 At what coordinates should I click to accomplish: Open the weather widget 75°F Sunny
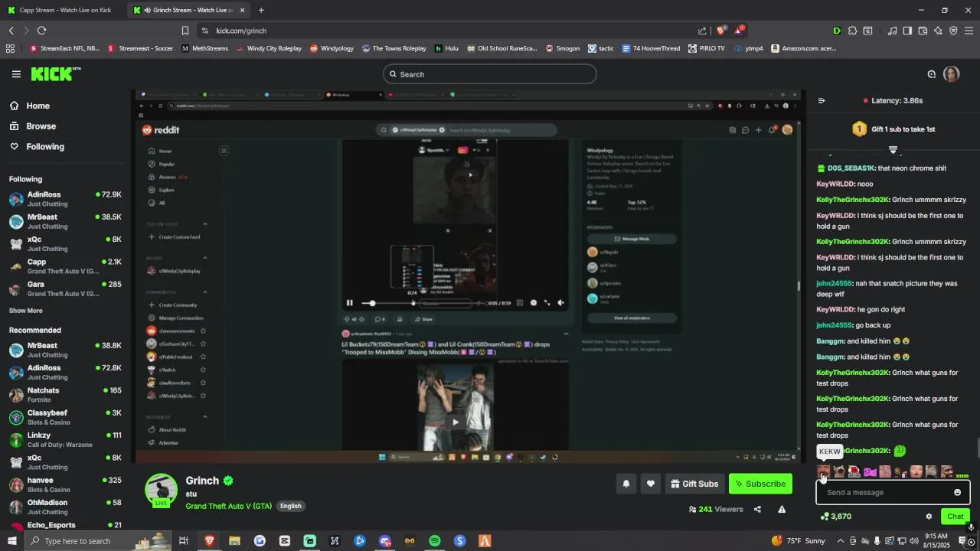click(799, 541)
